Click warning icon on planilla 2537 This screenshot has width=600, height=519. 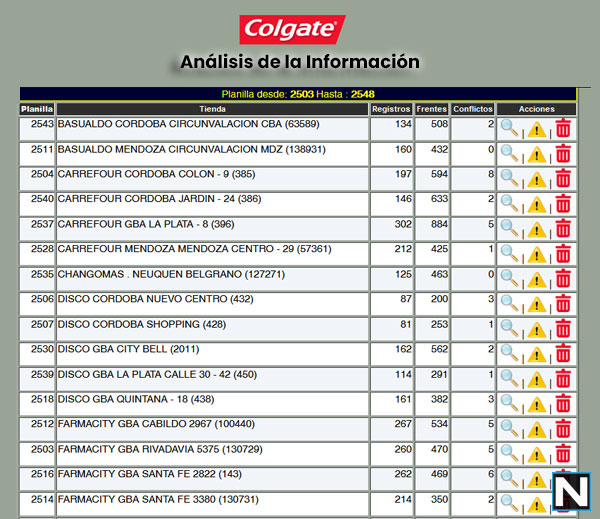coord(536,230)
